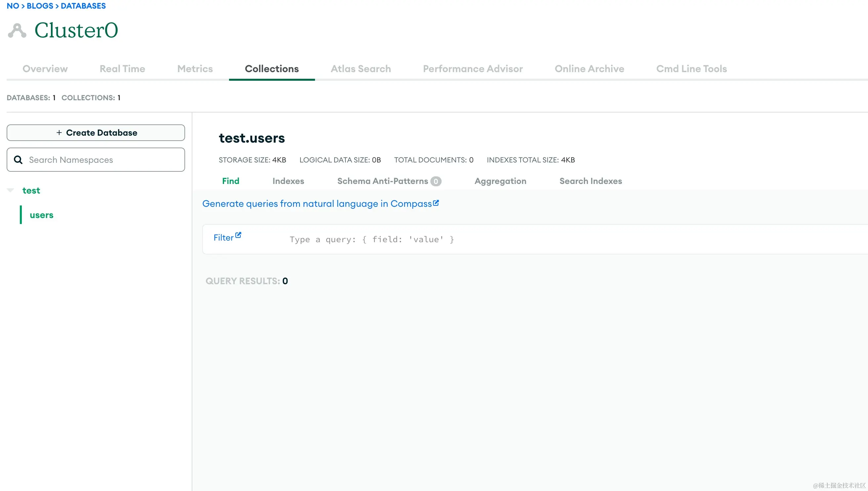Viewport: 868px width, 491px height.
Task: Select the Online Archive tab
Action: click(589, 69)
